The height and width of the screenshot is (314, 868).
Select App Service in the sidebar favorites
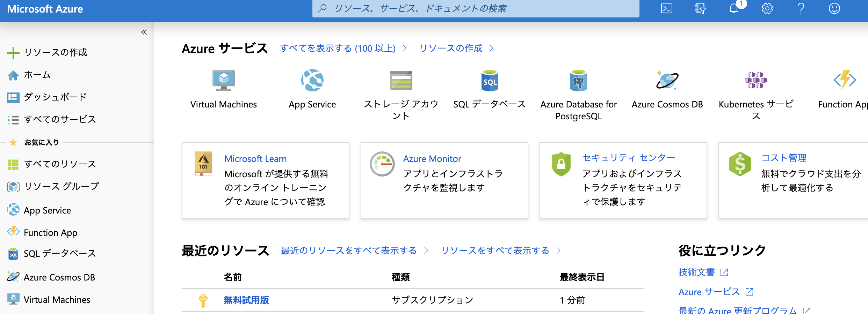coord(47,210)
